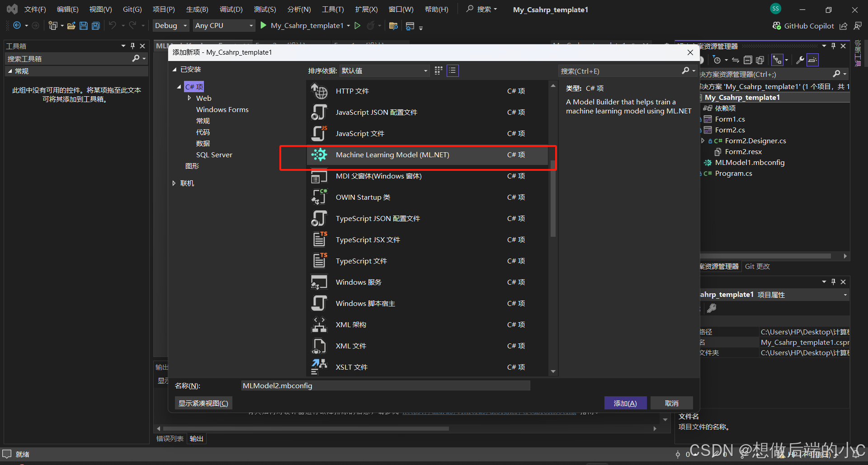Collapse the C# 项 tree node
The image size is (868, 465).
click(179, 86)
